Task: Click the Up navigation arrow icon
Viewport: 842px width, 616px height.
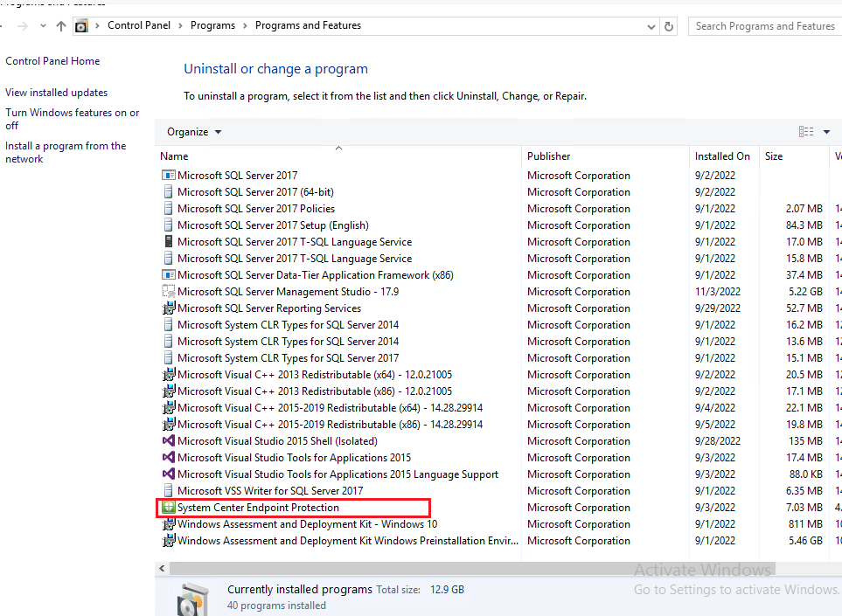Action: coord(61,25)
